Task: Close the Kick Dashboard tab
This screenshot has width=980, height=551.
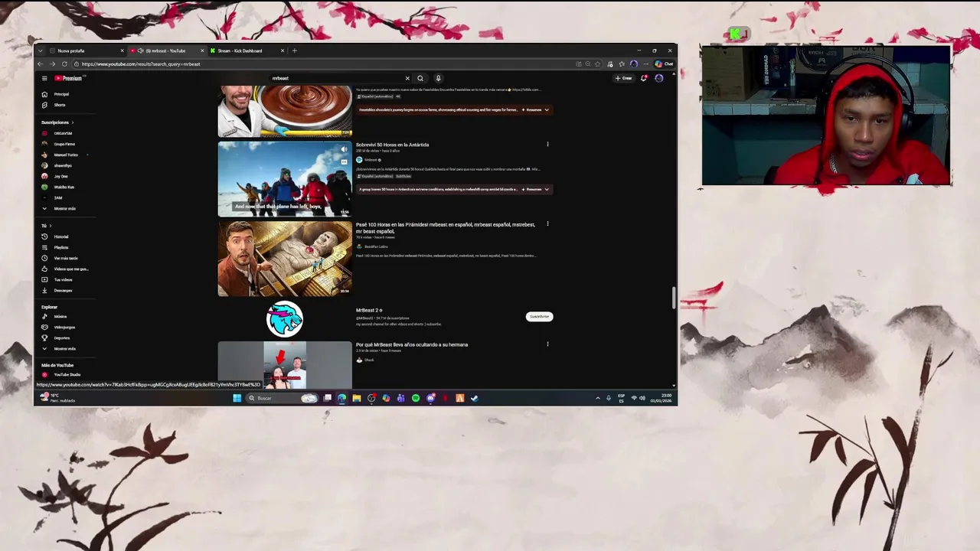Action: click(x=283, y=51)
